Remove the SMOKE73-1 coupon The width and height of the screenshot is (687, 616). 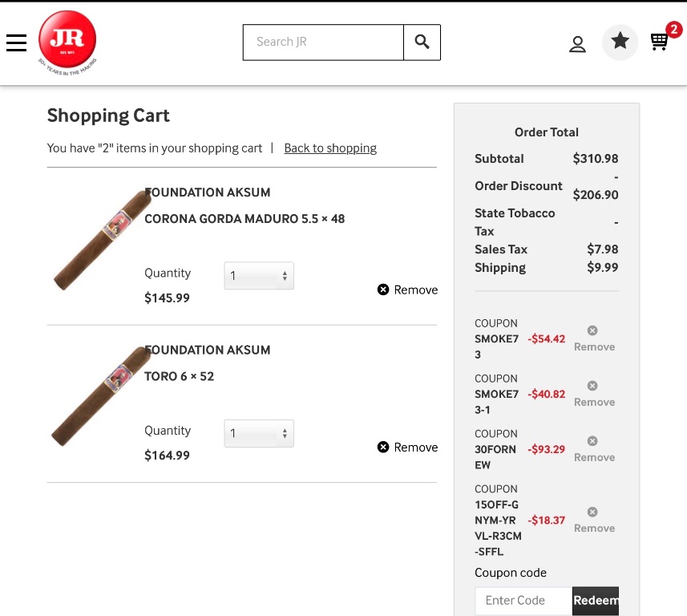pyautogui.click(x=593, y=395)
